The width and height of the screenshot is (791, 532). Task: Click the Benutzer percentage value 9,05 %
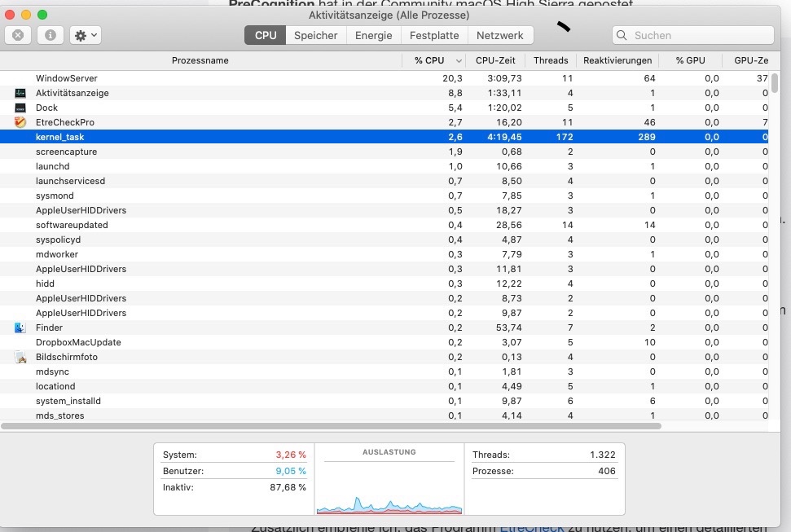tap(291, 471)
